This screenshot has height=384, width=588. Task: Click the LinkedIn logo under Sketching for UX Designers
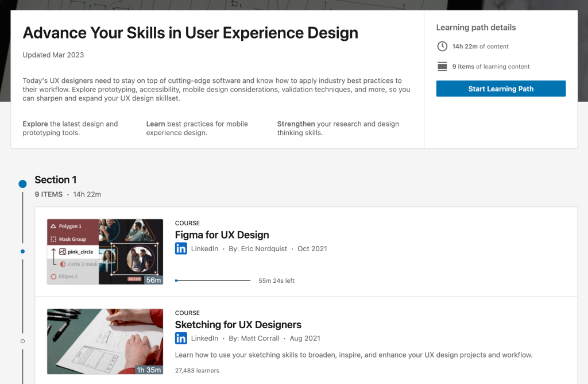[181, 339]
